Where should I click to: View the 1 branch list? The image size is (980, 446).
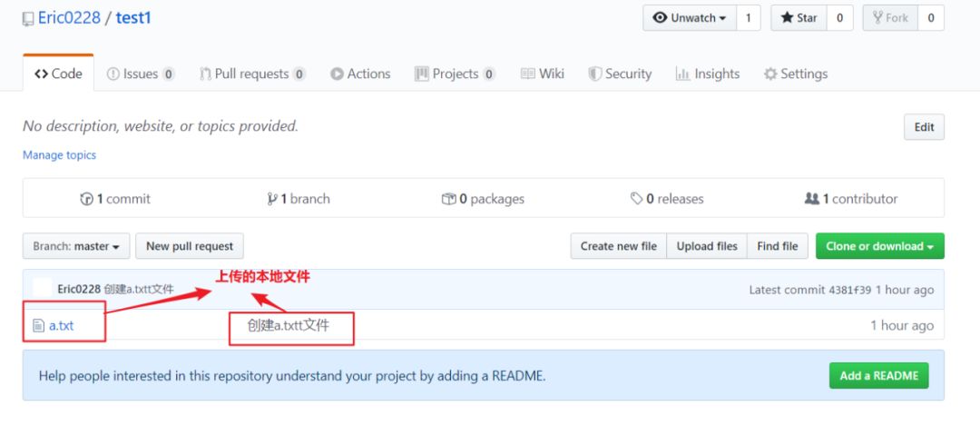coord(299,199)
